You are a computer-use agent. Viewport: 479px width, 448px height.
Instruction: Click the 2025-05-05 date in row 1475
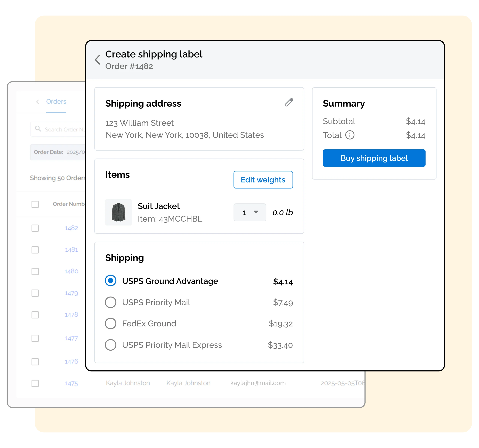343,383
